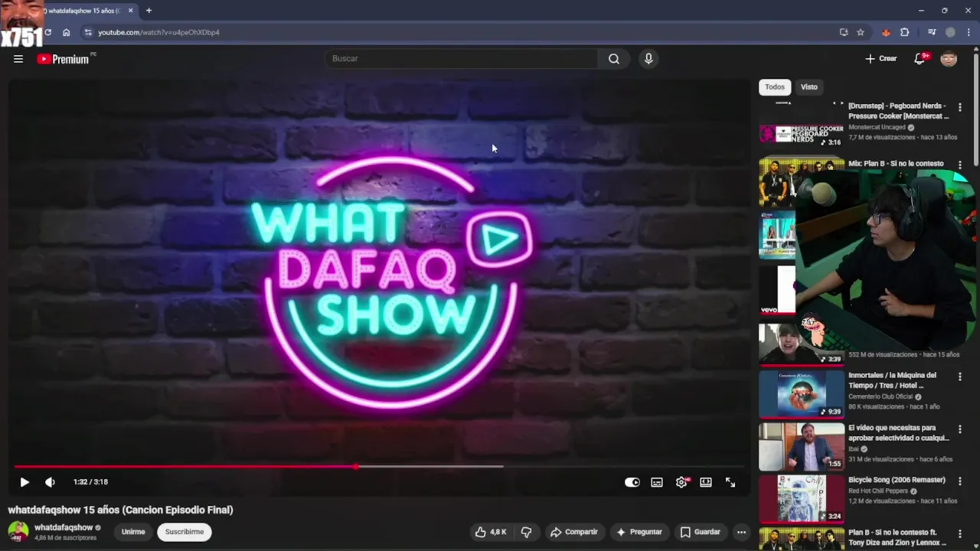Screen dimensions: 980x551
Task: Save the video with Guardar
Action: (x=701, y=532)
